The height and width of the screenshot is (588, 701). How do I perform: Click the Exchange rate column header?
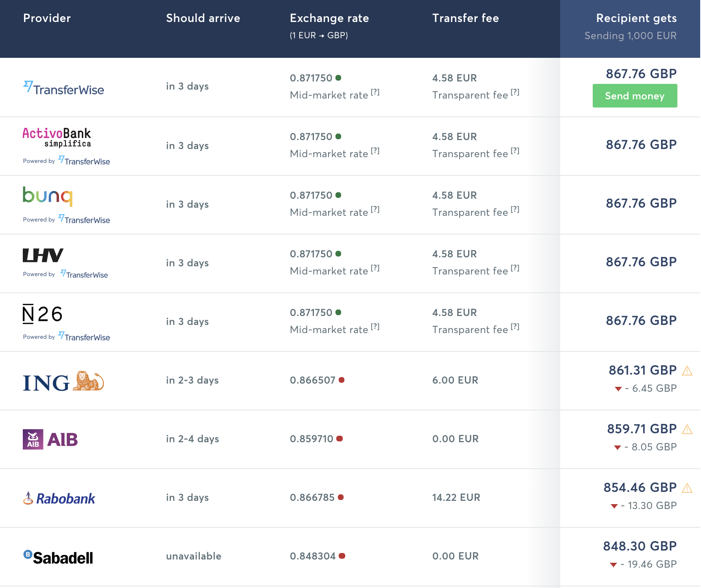tap(329, 18)
